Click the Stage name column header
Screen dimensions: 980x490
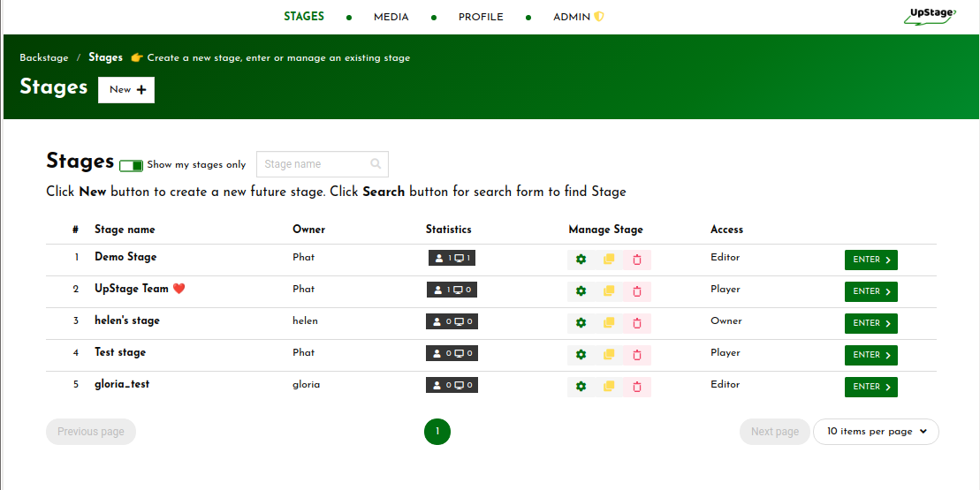point(125,230)
